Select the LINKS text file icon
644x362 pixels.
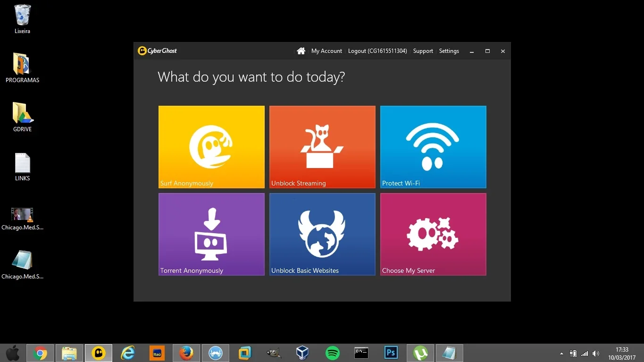coord(22,166)
